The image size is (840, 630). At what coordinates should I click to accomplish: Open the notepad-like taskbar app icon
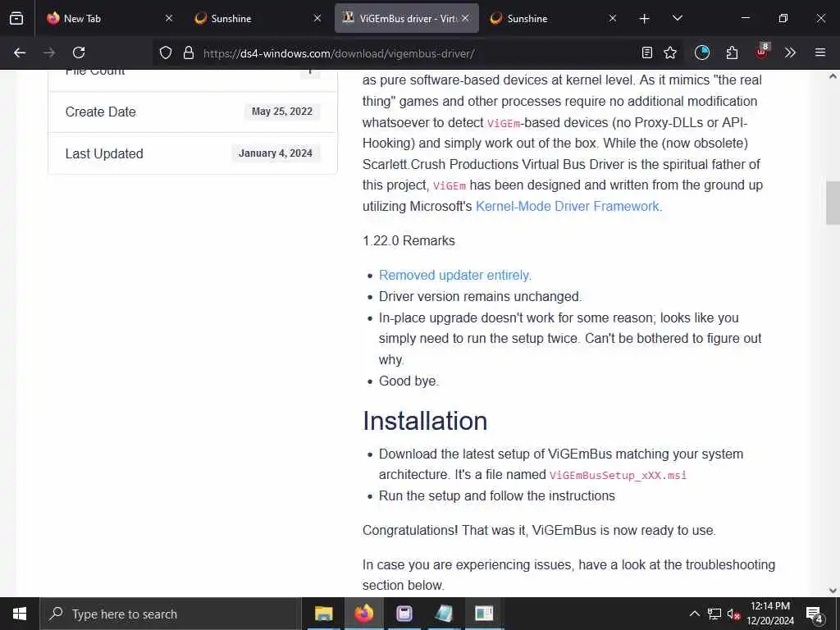tap(444, 614)
